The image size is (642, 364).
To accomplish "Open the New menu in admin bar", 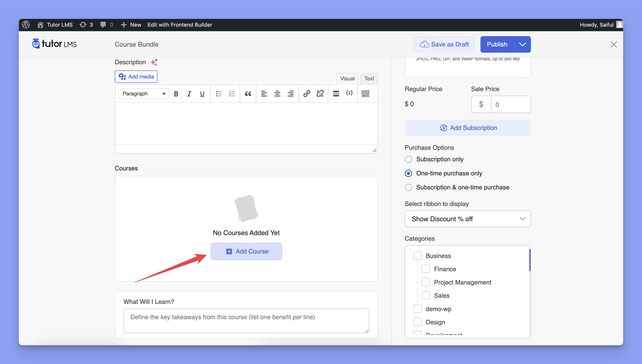I will 131,25.
